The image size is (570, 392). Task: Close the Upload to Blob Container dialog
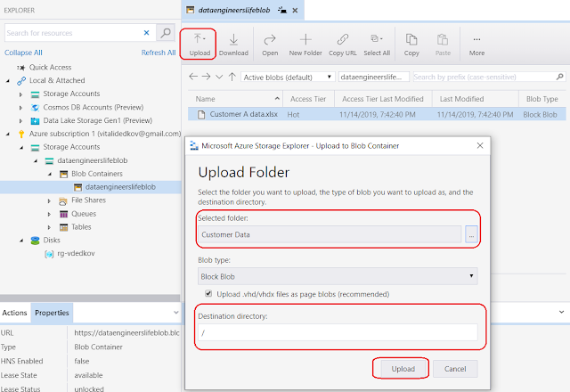(x=480, y=145)
